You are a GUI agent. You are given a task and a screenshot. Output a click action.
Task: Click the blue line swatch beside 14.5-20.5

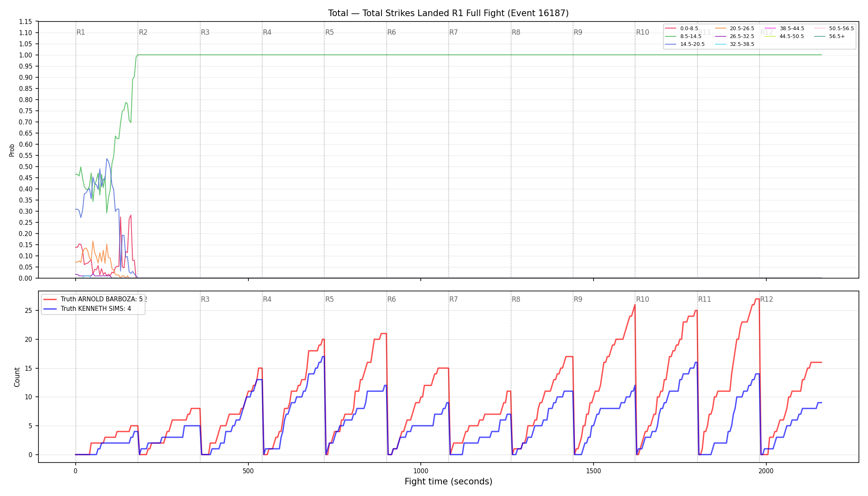(x=671, y=44)
